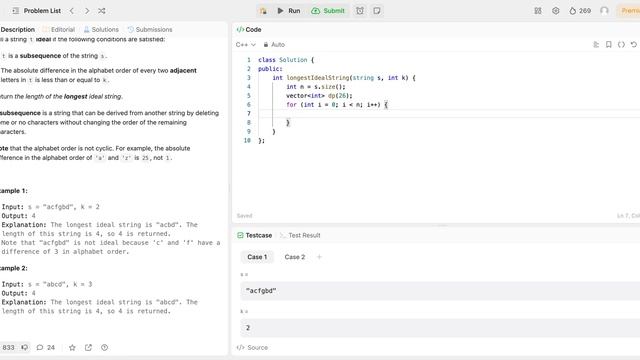Share the problem icon
This screenshot has height=360, width=640.
tap(88, 347)
